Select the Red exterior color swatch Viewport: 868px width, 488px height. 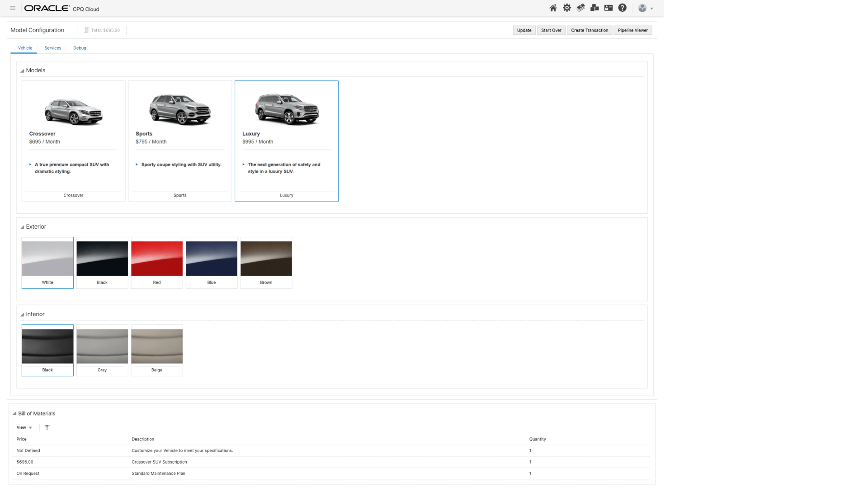point(157,259)
